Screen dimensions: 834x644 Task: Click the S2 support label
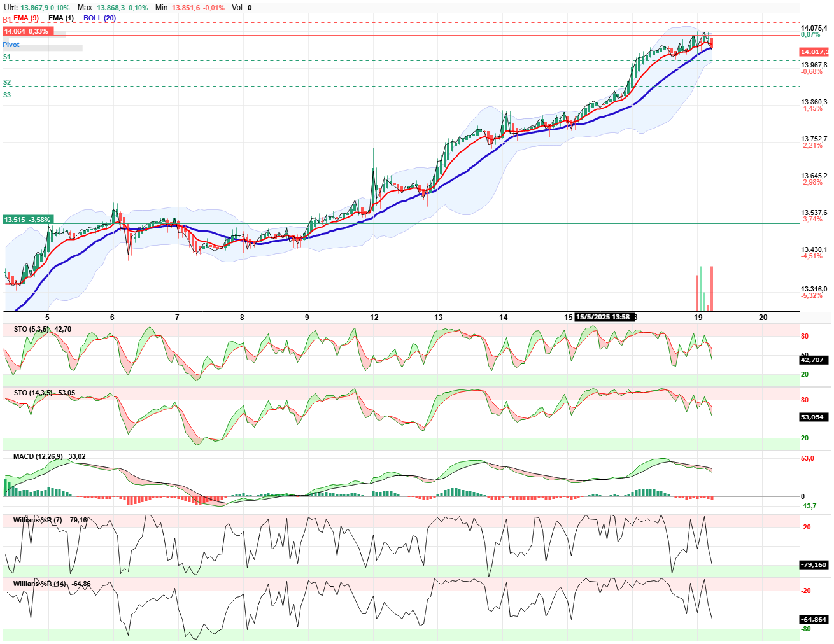click(x=7, y=82)
